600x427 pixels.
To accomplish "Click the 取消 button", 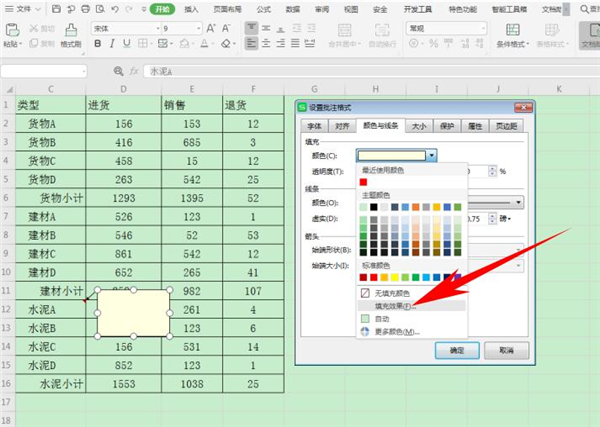I will click(x=506, y=351).
